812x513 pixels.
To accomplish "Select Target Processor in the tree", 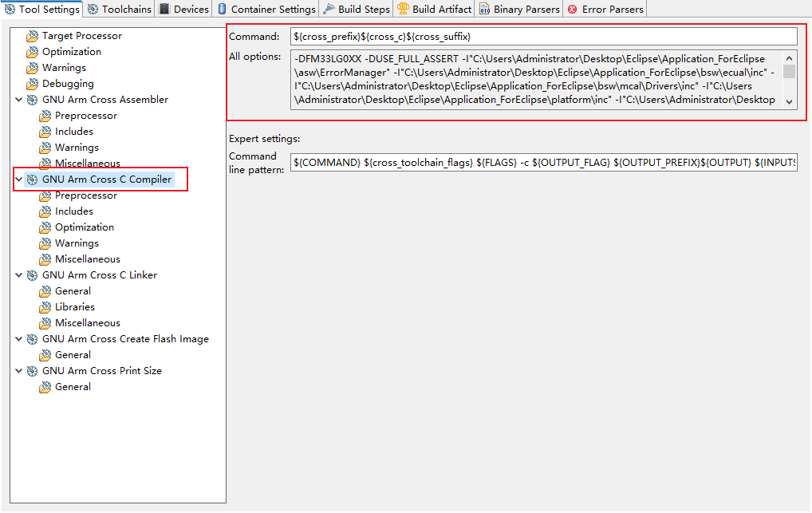I will point(82,36).
